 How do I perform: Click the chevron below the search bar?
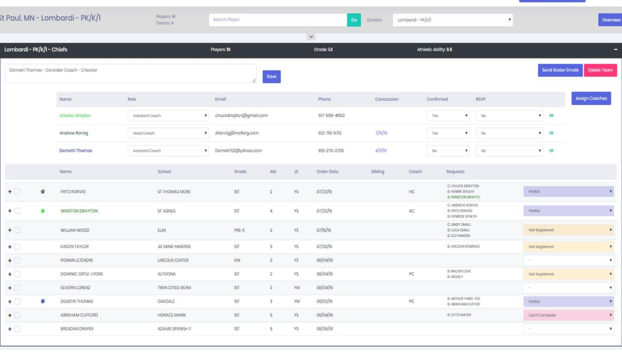pos(311,37)
